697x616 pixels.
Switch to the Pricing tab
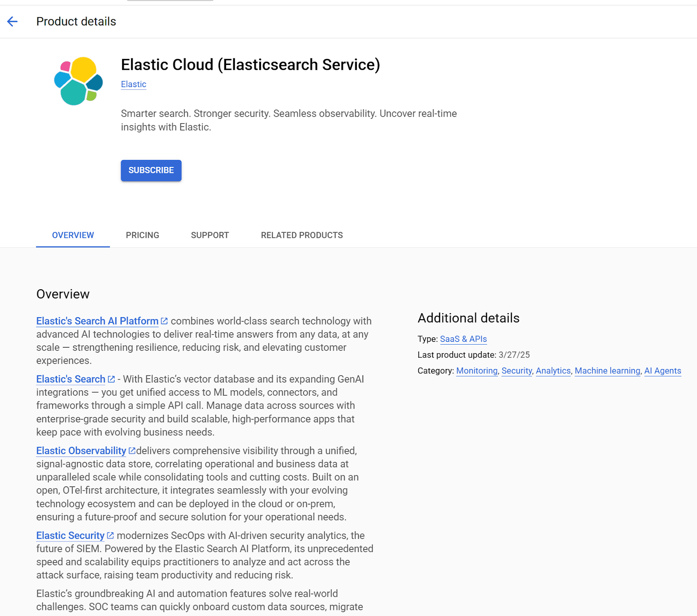142,235
